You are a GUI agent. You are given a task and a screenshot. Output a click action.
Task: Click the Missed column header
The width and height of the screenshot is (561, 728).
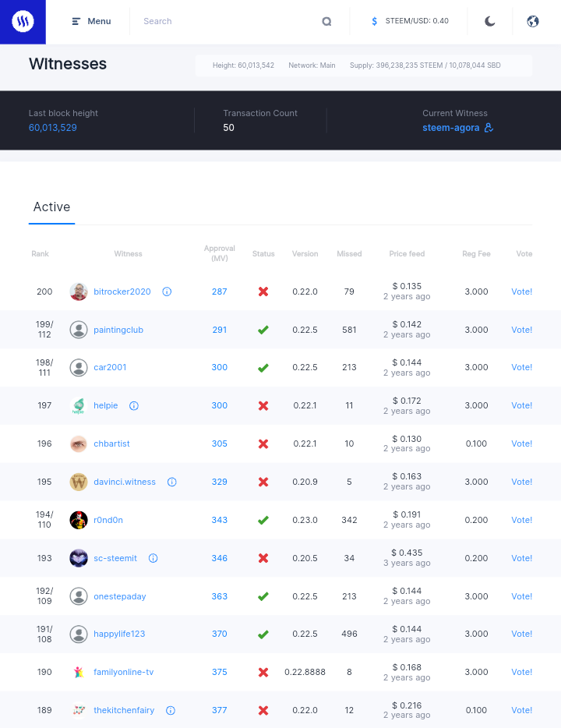coord(349,254)
